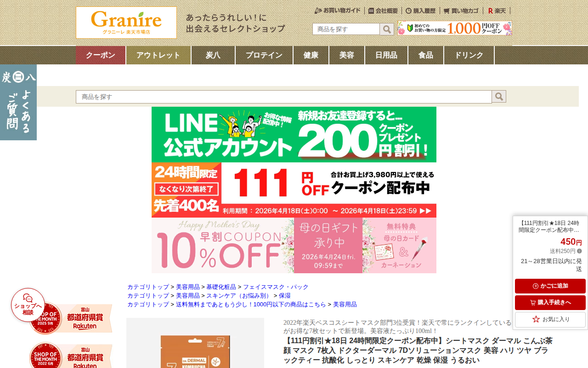Open 購入履歴 purchase history
This screenshot has width=588, height=368.
click(420, 11)
